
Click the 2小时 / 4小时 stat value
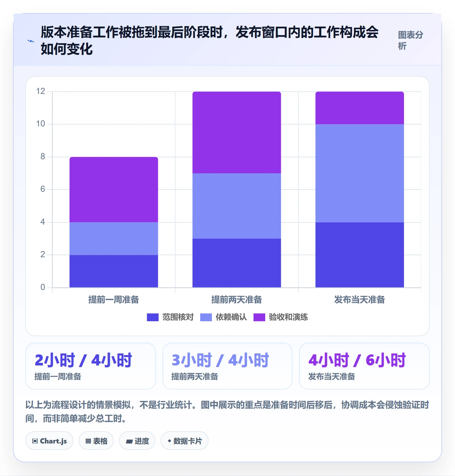click(x=84, y=360)
